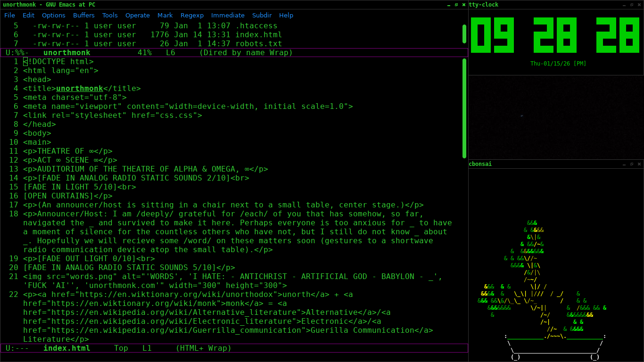The image size is (644, 362).
Task: Open the Mark menu
Action: coord(165,15)
